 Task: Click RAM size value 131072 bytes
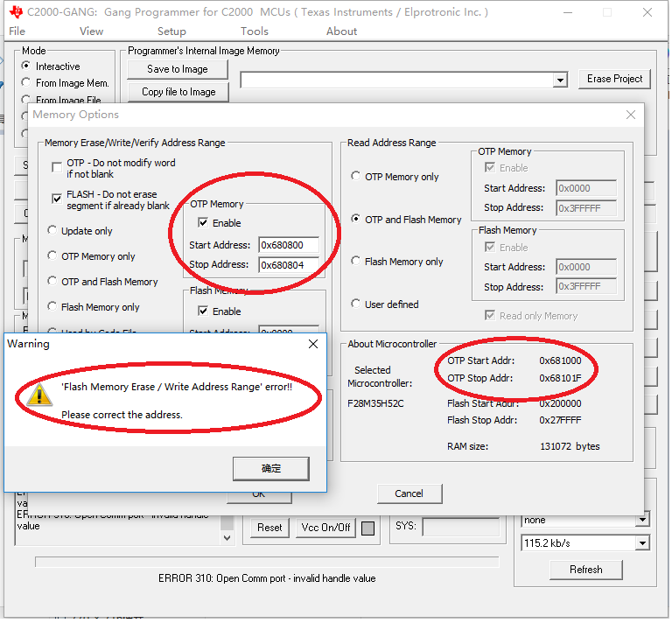pos(570,447)
